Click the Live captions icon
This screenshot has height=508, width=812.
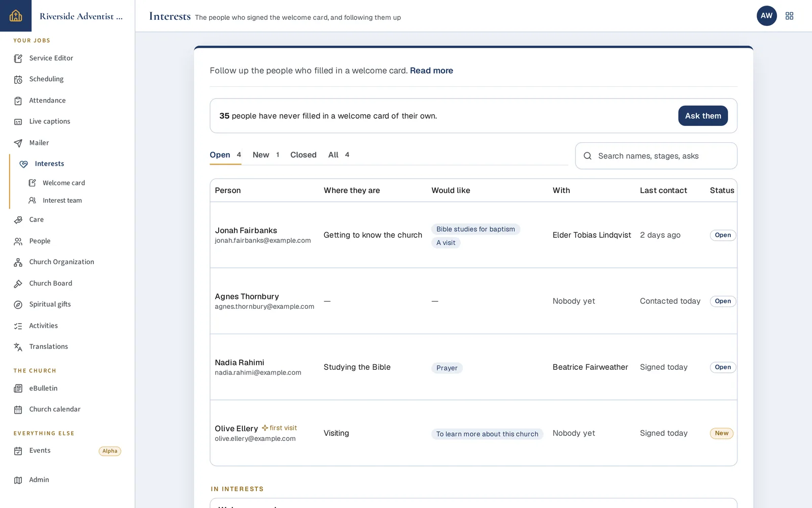coord(18,122)
